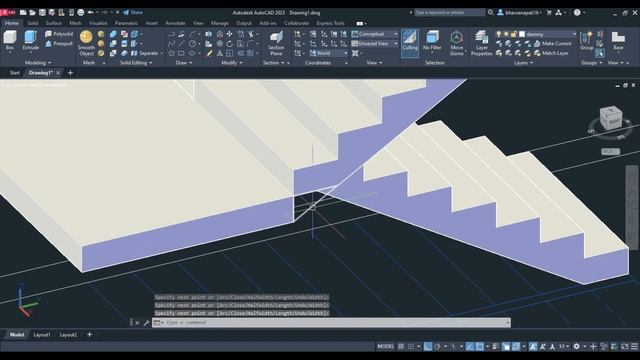Toggle the layer on/off lightbulb icon

[x=498, y=34]
